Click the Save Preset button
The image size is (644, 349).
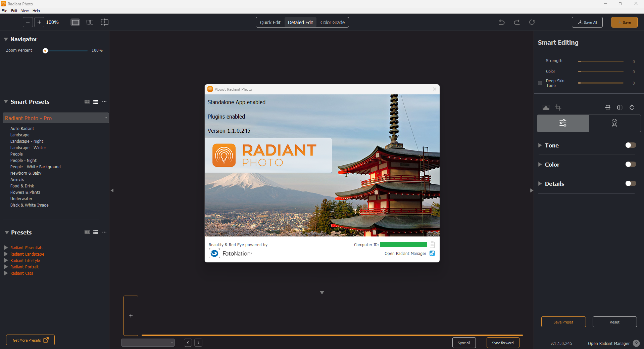tap(563, 322)
